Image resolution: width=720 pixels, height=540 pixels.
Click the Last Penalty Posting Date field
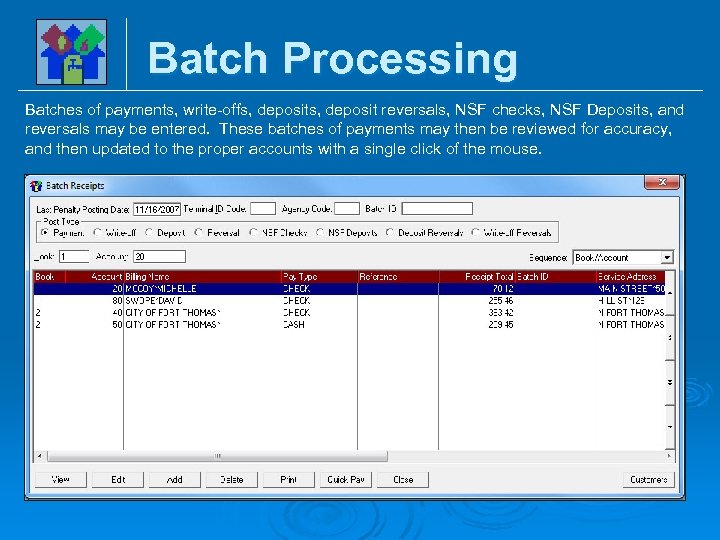[157, 209]
